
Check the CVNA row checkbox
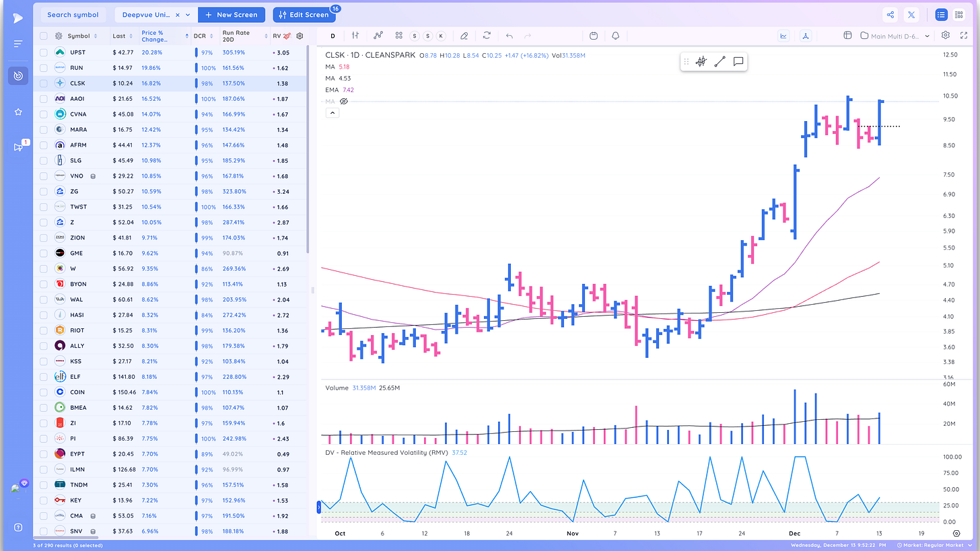(x=44, y=114)
